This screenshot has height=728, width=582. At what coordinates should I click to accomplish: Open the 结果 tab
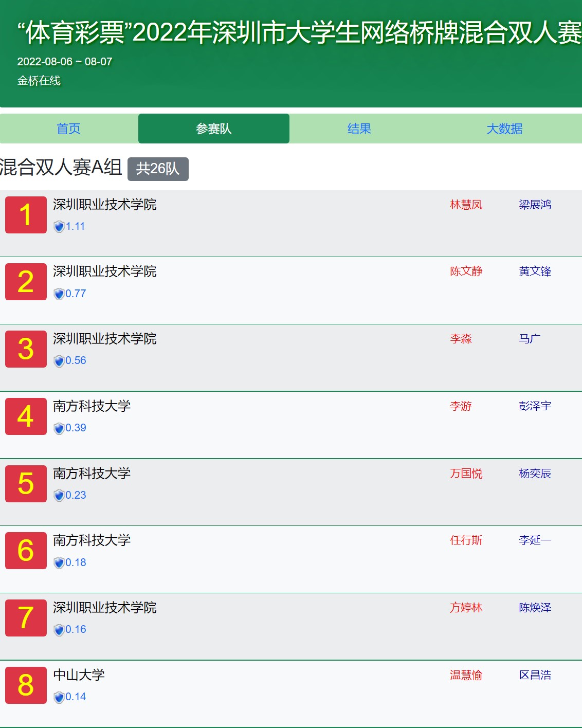(359, 129)
